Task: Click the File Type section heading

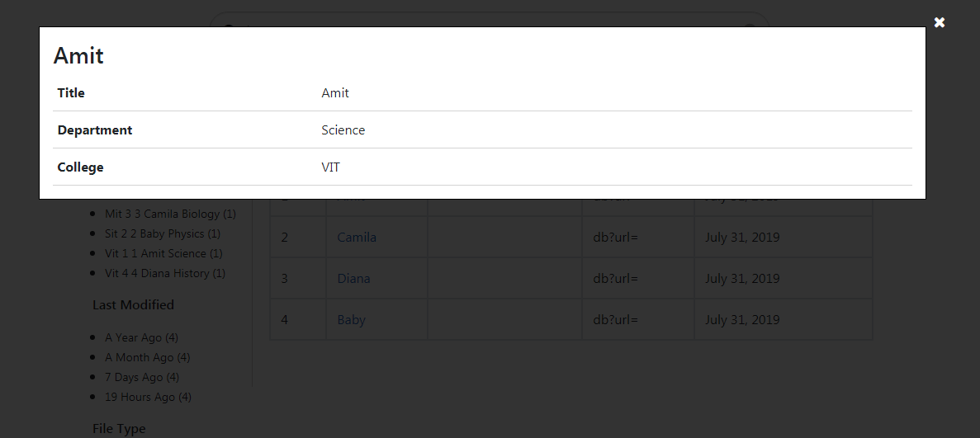Action: [x=119, y=428]
